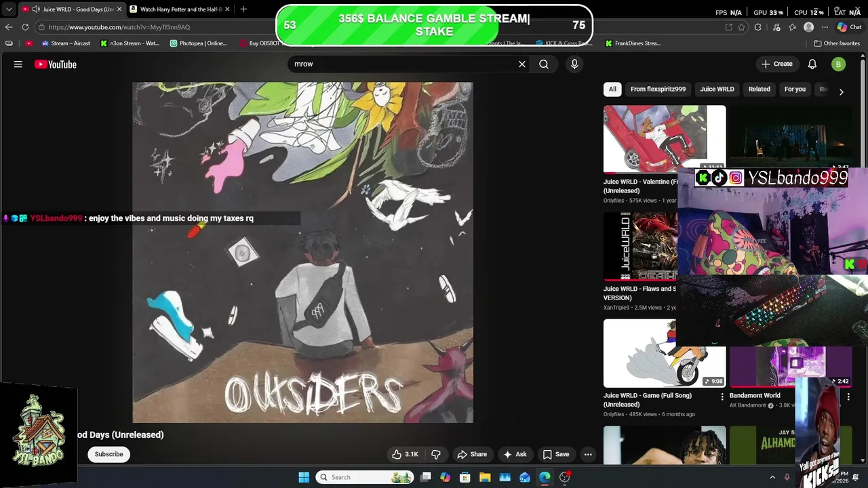Open the YouTube hamburger guide menu
The height and width of the screenshot is (488, 868).
point(18,64)
